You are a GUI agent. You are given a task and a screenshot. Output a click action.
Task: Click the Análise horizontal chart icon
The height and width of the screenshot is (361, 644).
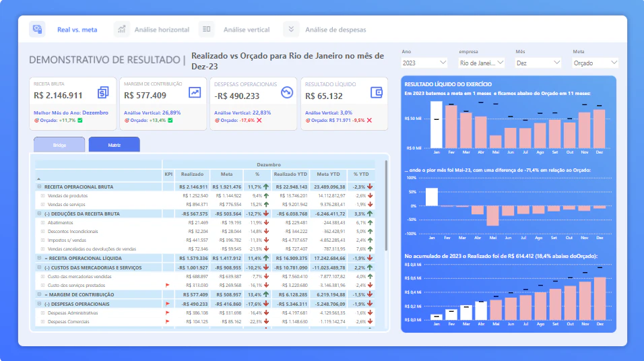click(121, 29)
